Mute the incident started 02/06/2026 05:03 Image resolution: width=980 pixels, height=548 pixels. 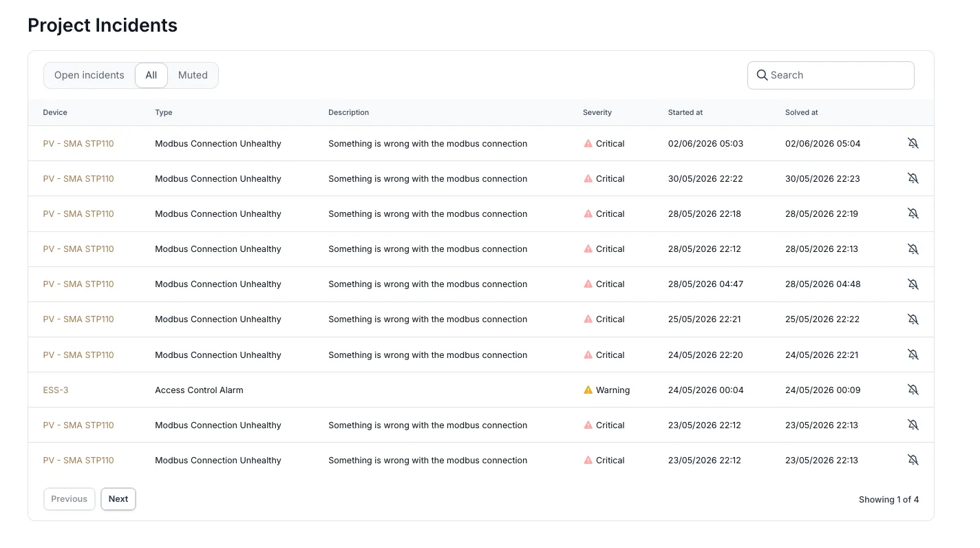913,143
